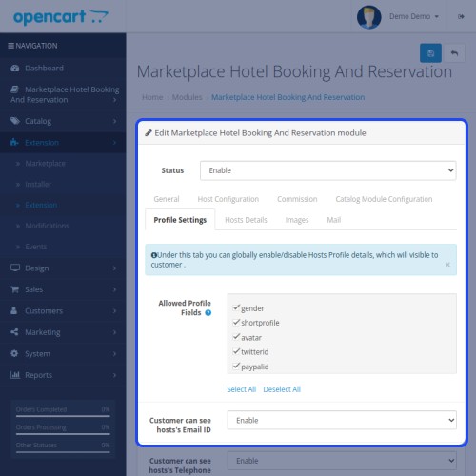Open the Demo Demo user avatar
This screenshot has height=476, width=476.
(x=368, y=17)
